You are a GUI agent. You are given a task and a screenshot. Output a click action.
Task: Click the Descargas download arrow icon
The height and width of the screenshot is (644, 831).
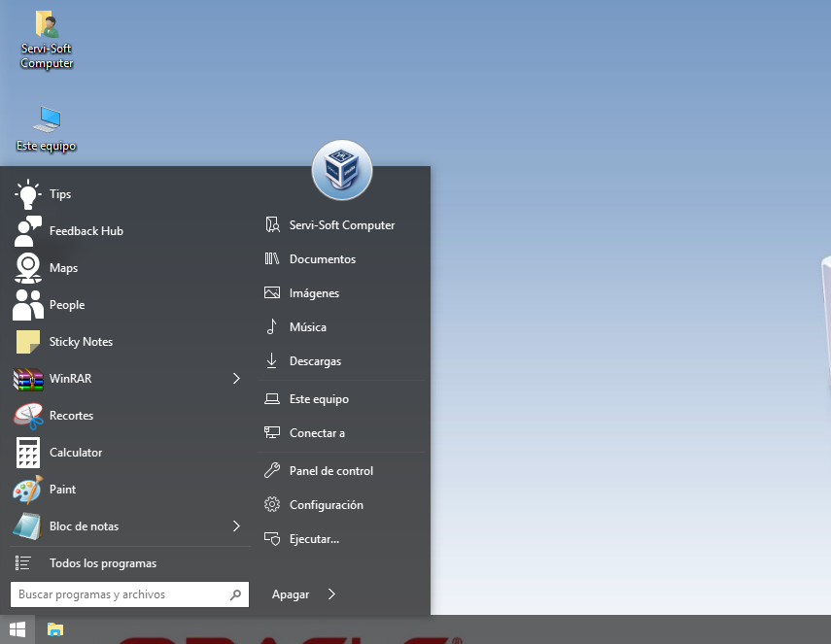tap(272, 360)
